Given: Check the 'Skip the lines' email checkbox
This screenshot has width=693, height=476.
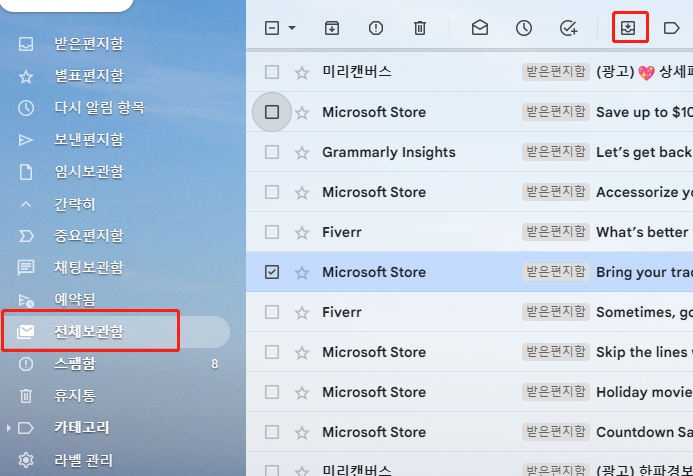Looking at the screenshot, I should [x=272, y=352].
